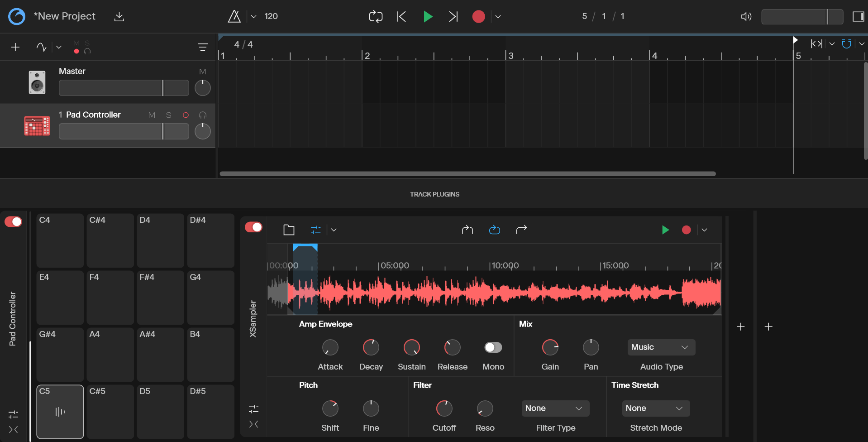Toggle the loop playback icon
Screen dimensions: 868x442
point(376,17)
